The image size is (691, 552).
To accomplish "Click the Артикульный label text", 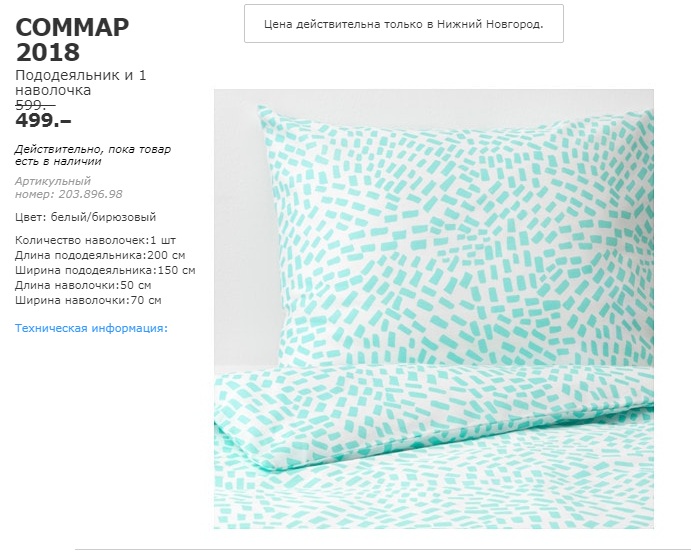I will [x=53, y=181].
